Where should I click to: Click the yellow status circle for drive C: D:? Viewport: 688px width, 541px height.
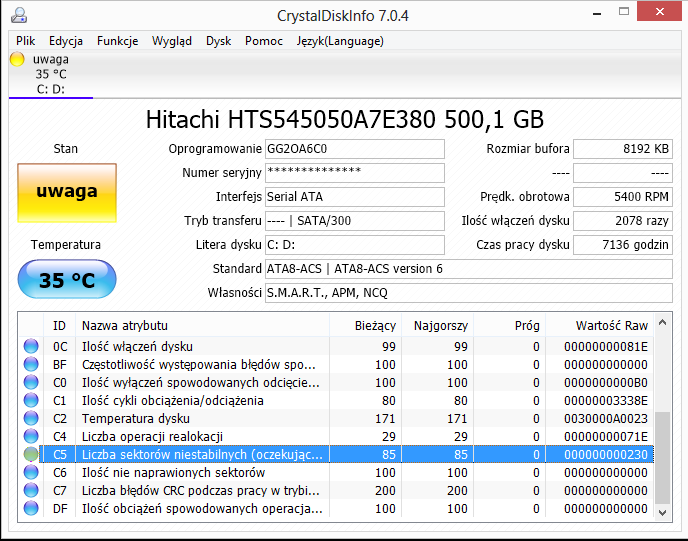17,59
